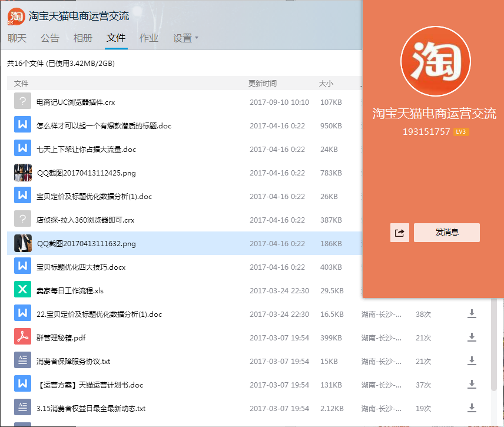504x427 pixels.
Task: Select file name 消费者保障服务协议.txt
Action: 73,362
